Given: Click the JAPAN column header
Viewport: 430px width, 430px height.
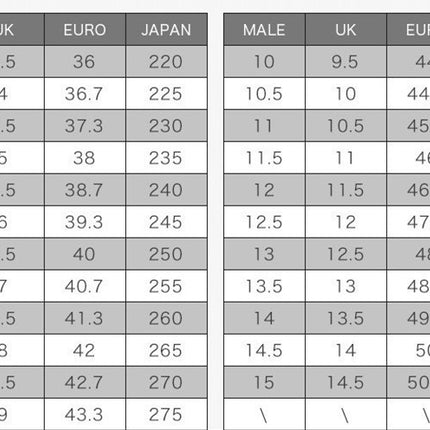Looking at the screenshot, I should (166, 30).
